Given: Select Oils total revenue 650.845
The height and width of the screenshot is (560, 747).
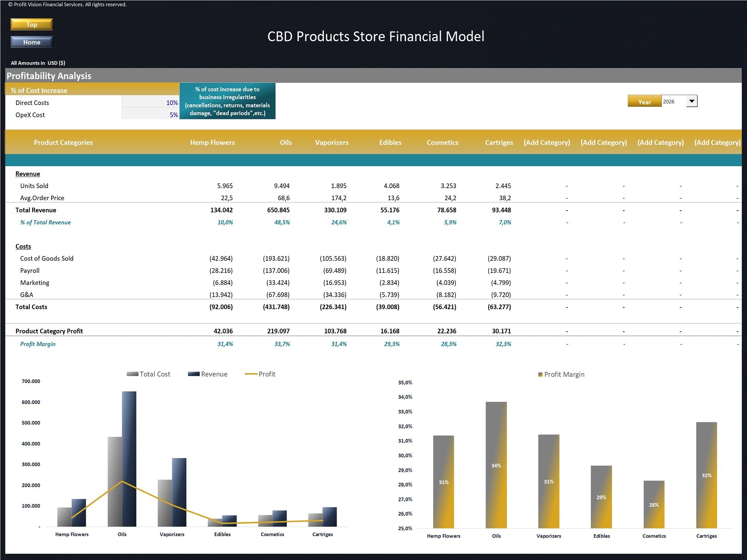Looking at the screenshot, I should tap(278, 210).
